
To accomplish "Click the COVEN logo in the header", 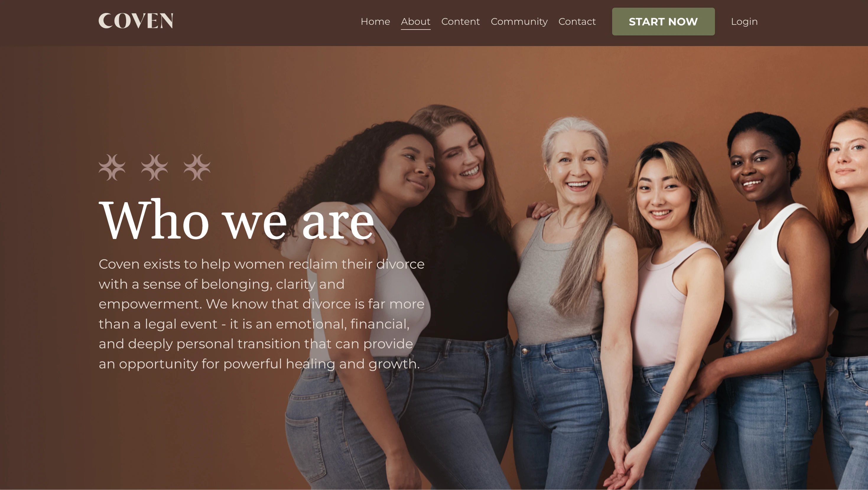I will pos(136,21).
